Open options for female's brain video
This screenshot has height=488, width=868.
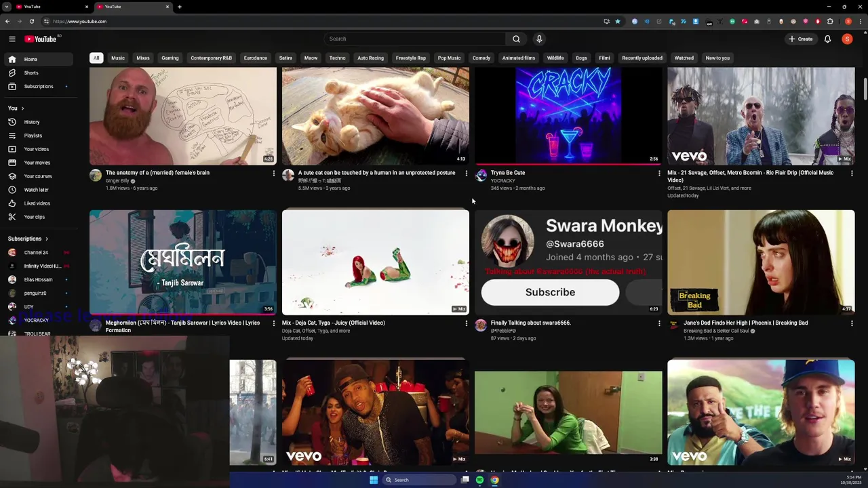tap(274, 174)
